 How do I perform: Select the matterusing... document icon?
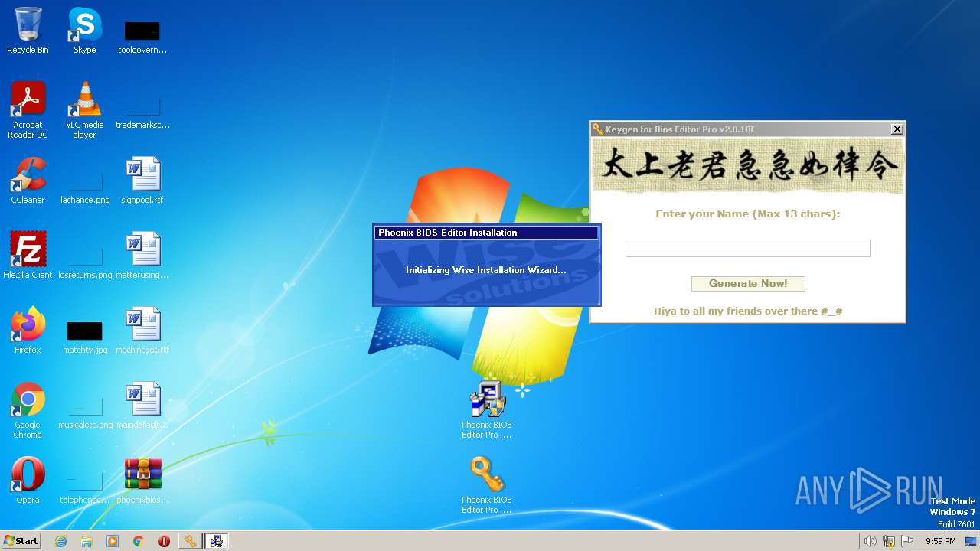142,256
